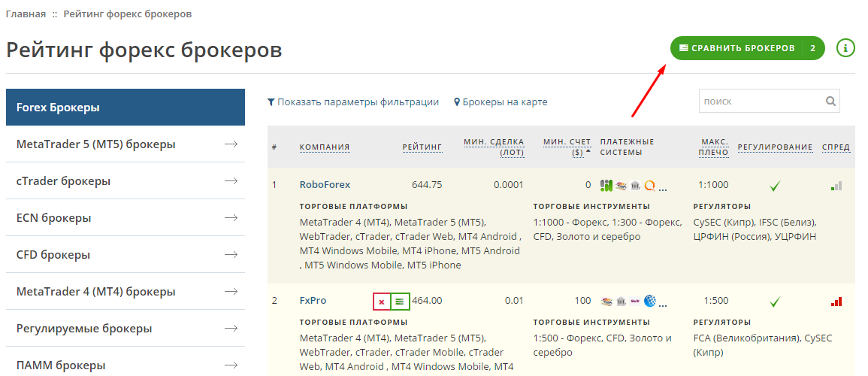Screen dimensions: 868x376
Task: Open the FxPro company link
Action: tap(313, 301)
